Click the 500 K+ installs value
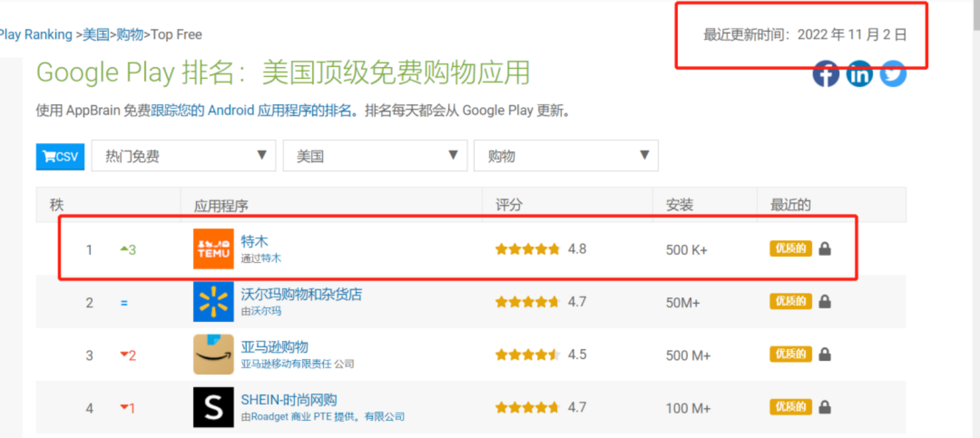Screen dimensions: 980x438 point(687,250)
